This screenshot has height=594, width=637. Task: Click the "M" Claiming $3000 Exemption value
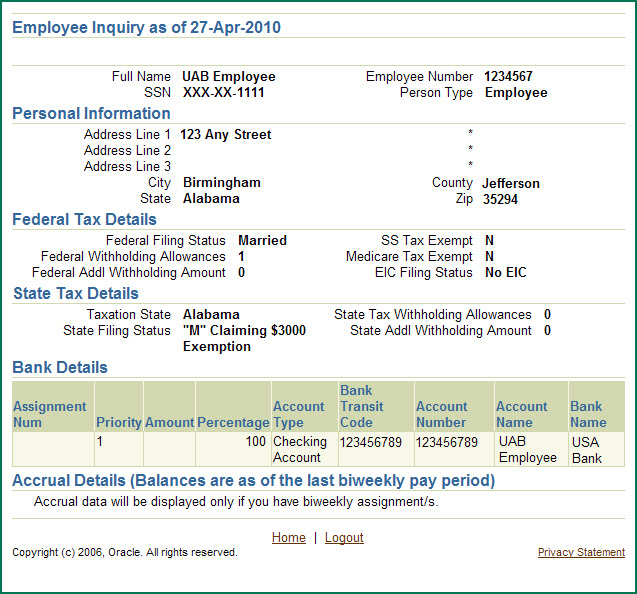(x=244, y=338)
